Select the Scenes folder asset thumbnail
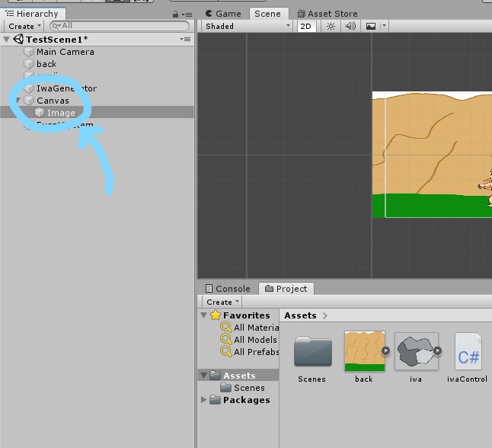This screenshot has width=492, height=448. pos(312,352)
